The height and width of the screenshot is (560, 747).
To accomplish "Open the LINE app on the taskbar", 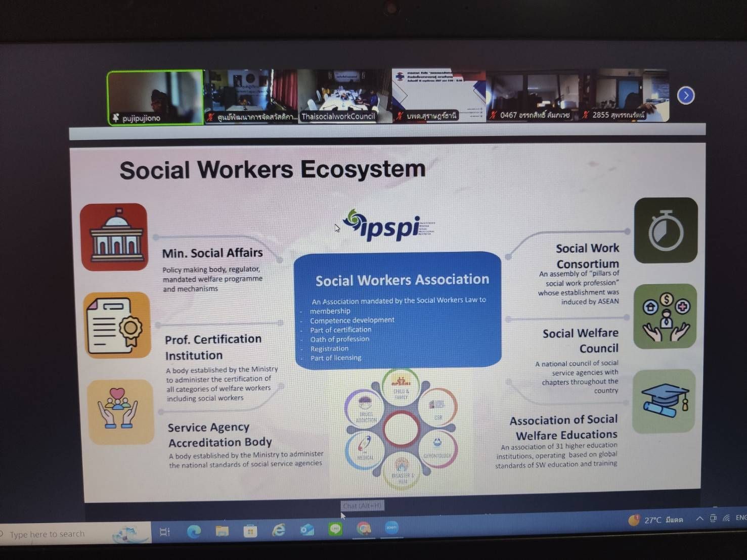I will [335, 529].
